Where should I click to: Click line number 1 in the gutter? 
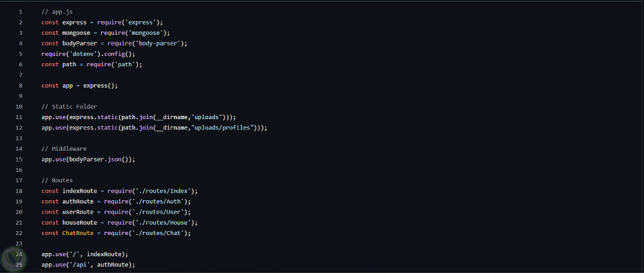tap(21, 12)
